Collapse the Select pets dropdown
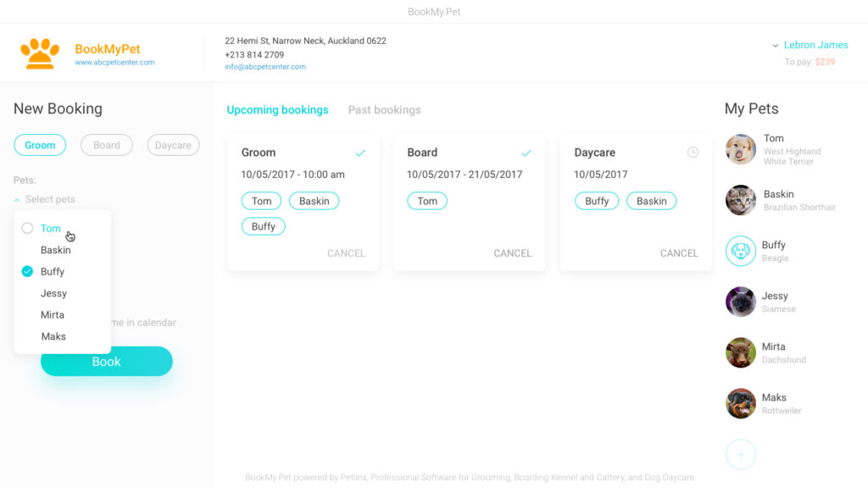The width and height of the screenshot is (868, 488). point(17,200)
